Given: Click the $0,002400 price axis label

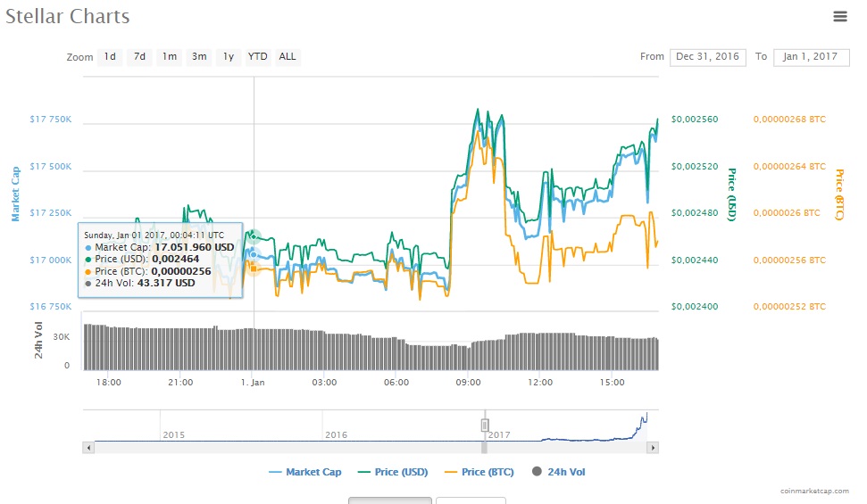Looking at the screenshot, I should tap(695, 307).
